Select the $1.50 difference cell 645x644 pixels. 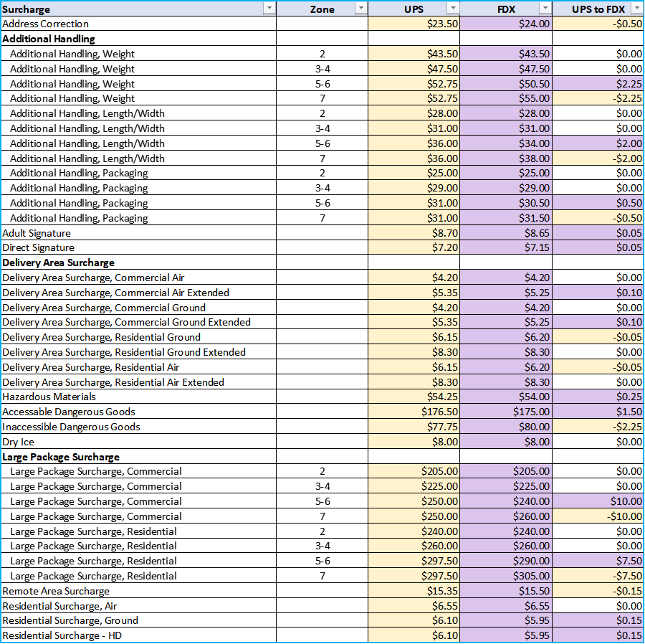click(x=598, y=412)
